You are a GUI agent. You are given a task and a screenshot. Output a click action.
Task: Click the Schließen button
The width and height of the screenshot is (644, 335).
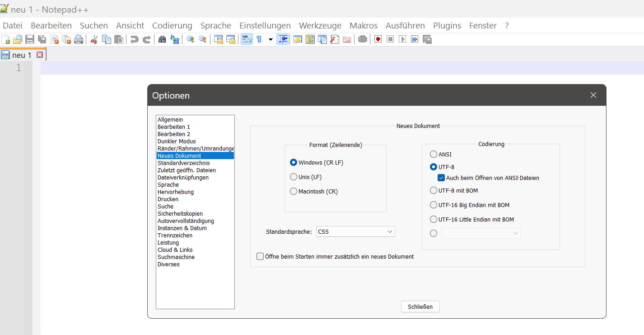click(420, 307)
